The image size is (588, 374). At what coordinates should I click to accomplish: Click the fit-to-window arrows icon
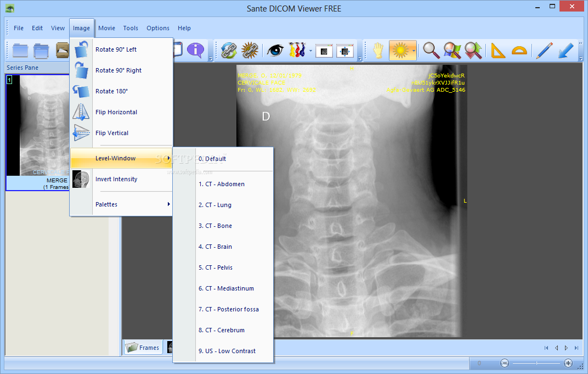pyautogui.click(x=345, y=51)
